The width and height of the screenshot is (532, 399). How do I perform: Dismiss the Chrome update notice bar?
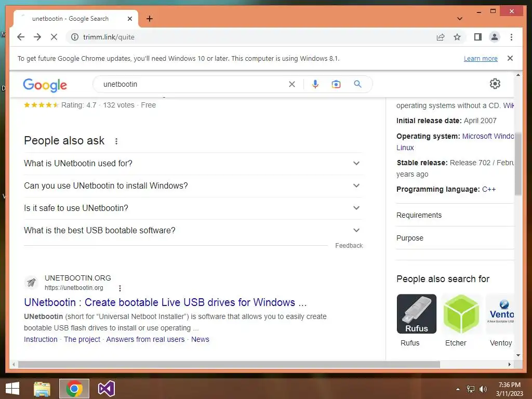[x=510, y=58]
